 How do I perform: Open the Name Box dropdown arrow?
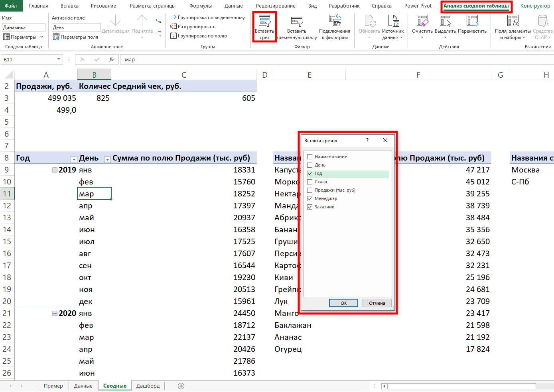[x=59, y=59]
